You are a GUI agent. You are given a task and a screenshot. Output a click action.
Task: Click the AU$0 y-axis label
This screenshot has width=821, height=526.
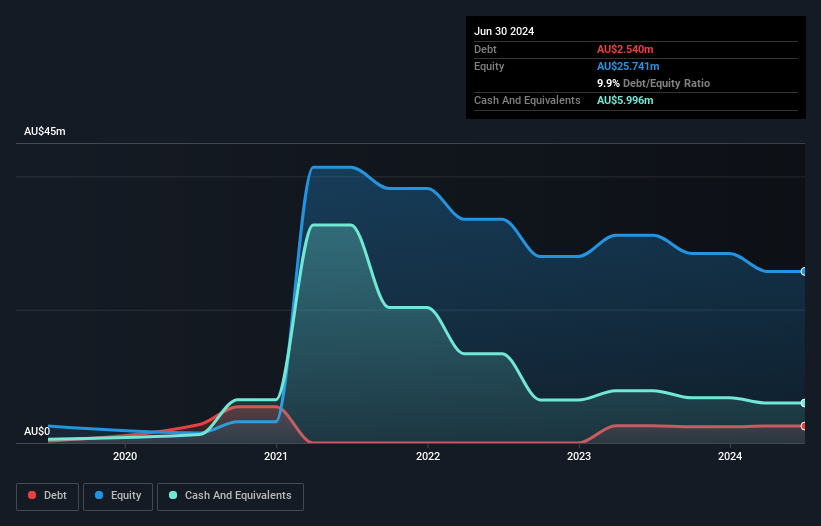tap(37, 431)
